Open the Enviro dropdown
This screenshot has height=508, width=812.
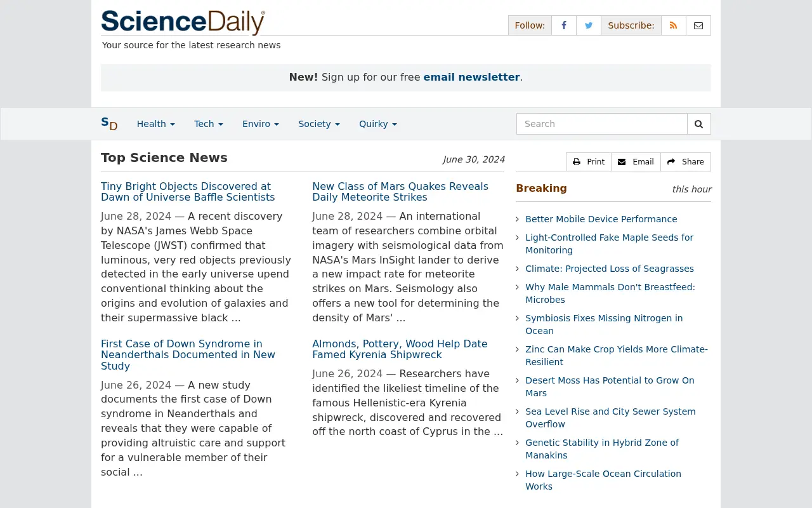[261, 124]
